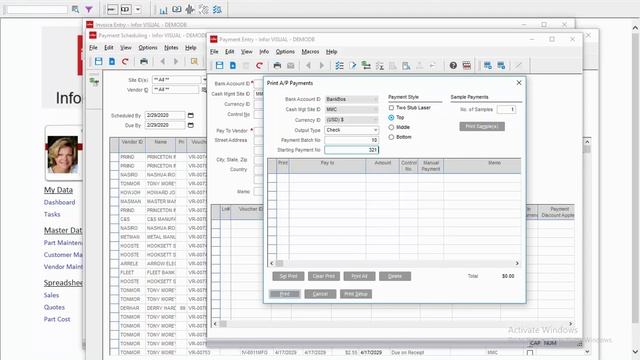
Task: Click Starting Payment No field
Action: tap(351, 150)
